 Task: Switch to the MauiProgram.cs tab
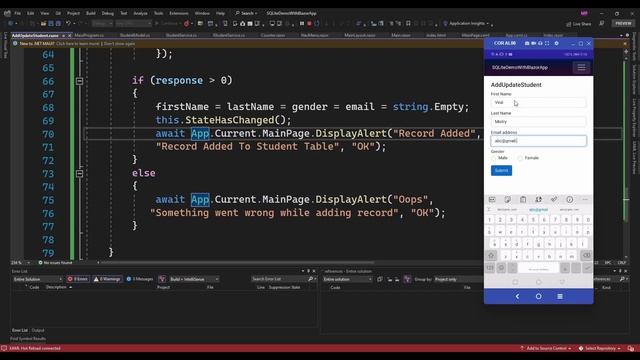coord(89,36)
